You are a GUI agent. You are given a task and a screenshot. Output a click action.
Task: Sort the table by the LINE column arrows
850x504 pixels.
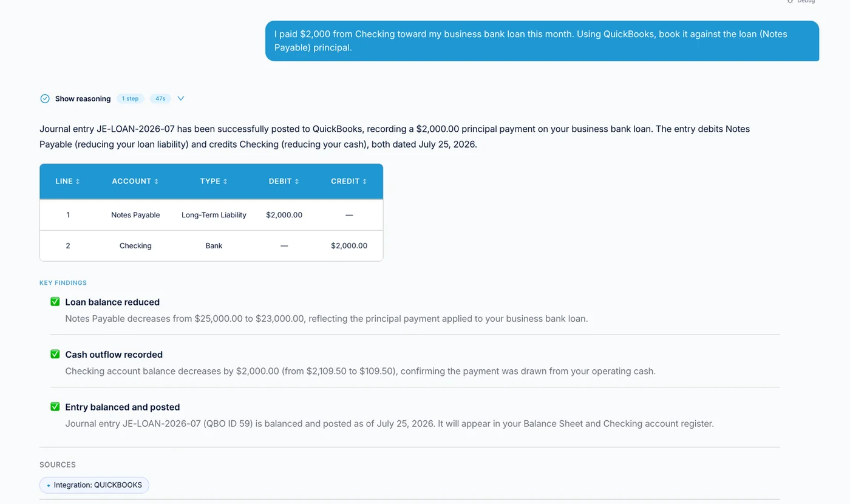point(78,182)
